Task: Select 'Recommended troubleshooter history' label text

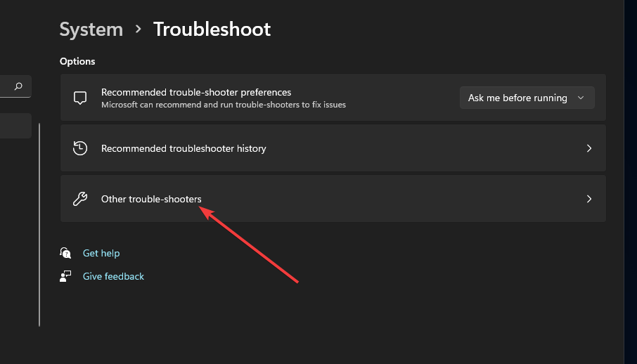Action: (184, 148)
